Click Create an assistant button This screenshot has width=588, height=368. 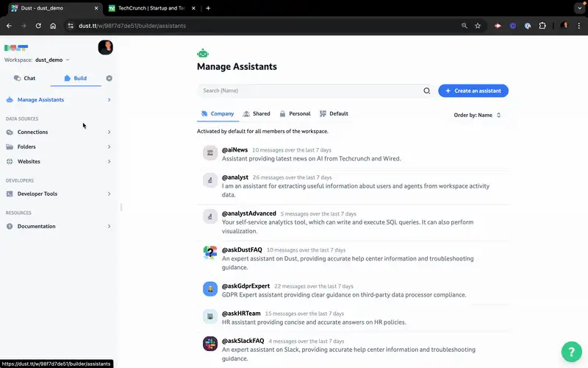473,91
